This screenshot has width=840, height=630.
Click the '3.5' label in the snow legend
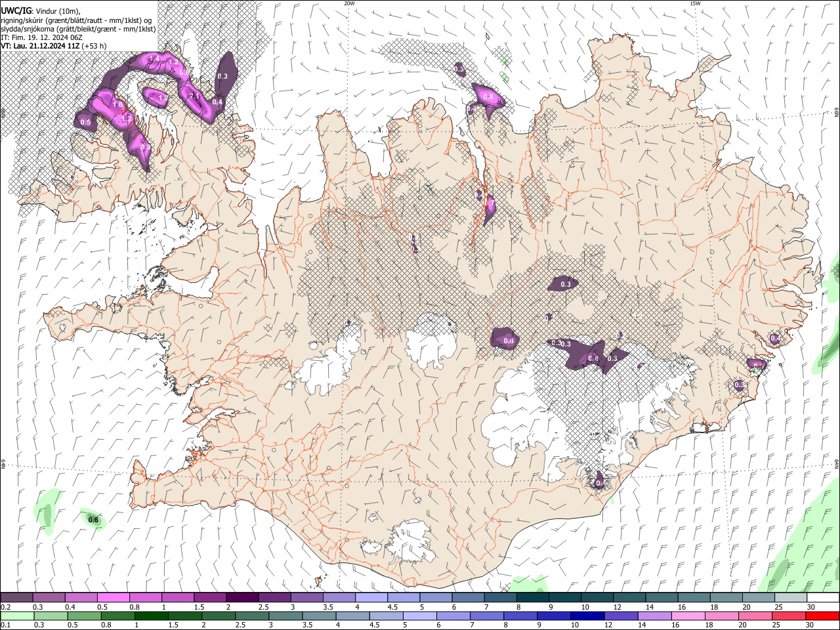[327, 607]
